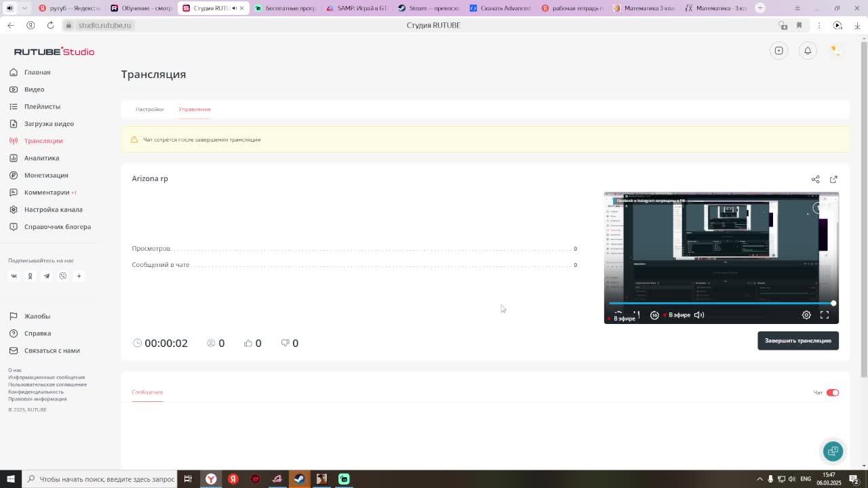Enter fullscreen in the stream player

tap(825, 315)
